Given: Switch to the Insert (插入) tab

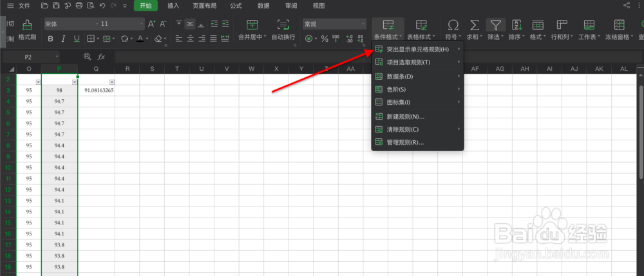Looking at the screenshot, I should point(174,6).
